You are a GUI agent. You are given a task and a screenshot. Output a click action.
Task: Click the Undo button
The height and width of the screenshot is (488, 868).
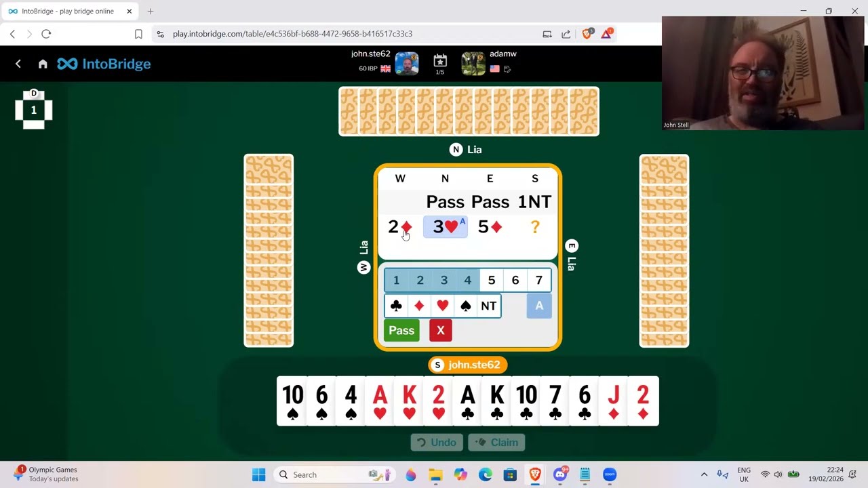coord(437,443)
